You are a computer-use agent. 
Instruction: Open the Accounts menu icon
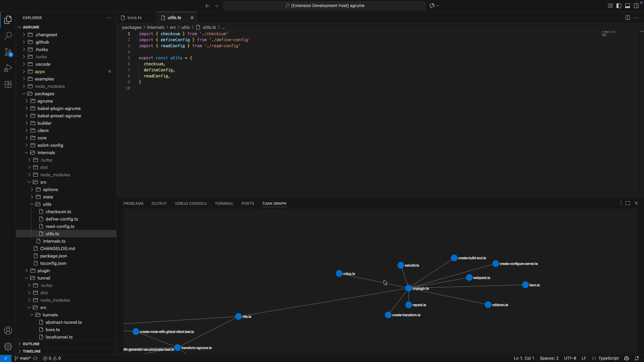coord(8,331)
